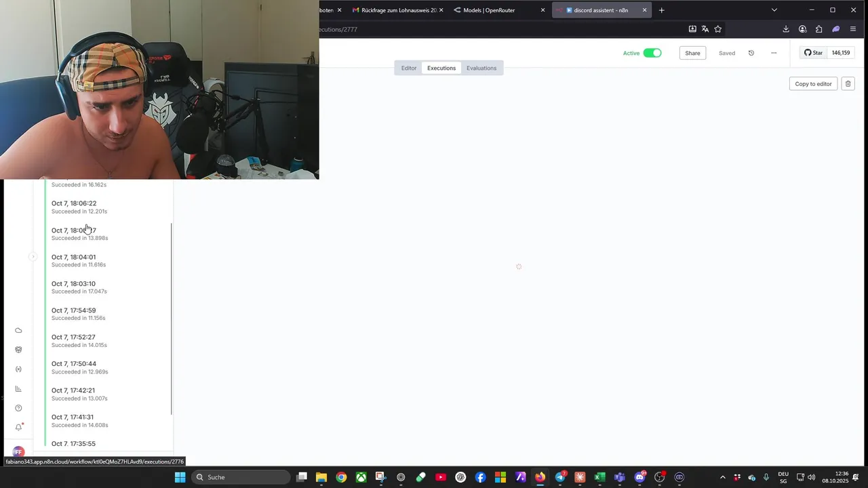Expand the n8n sidebar with the chevron

click(x=33, y=256)
